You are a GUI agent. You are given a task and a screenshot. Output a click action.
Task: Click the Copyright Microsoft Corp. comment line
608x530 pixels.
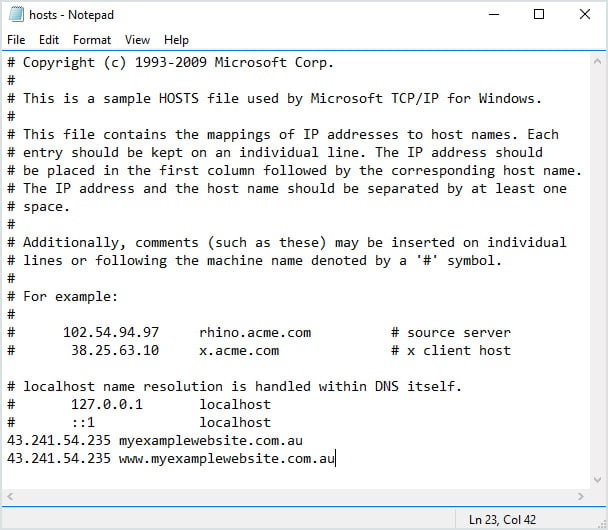pyautogui.click(x=178, y=62)
